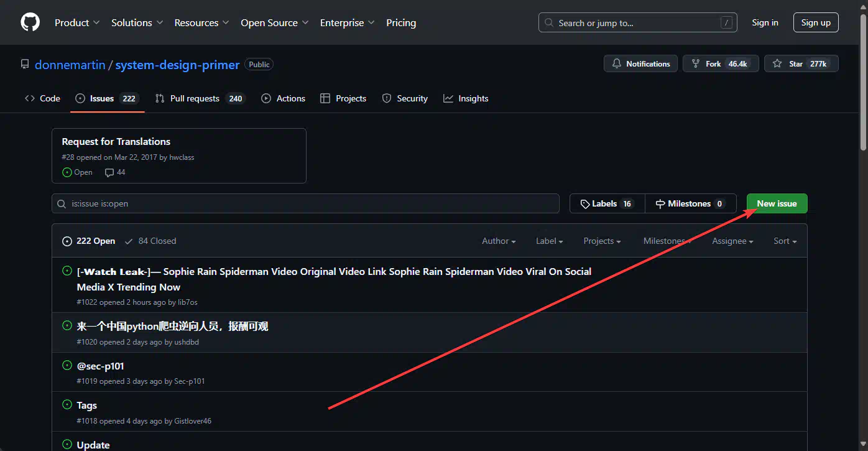The width and height of the screenshot is (868, 451).
Task: Focus the Search or jump to field
Action: click(x=637, y=22)
